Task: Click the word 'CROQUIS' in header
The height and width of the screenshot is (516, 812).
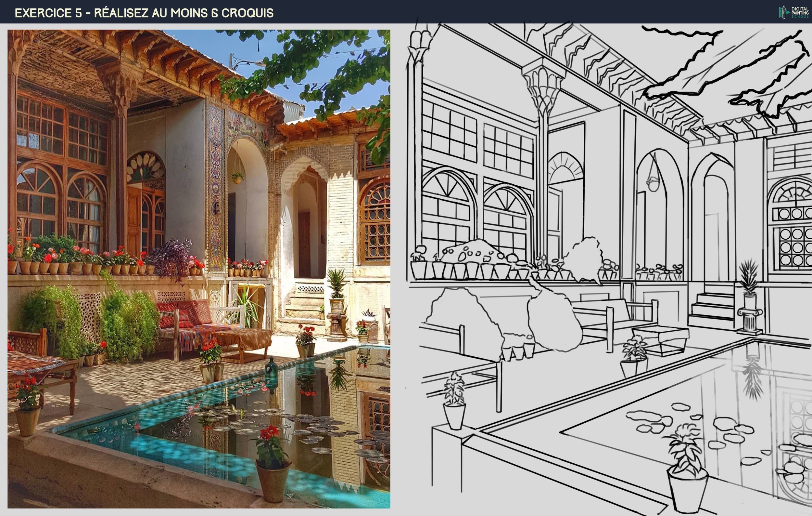Action: (x=247, y=13)
